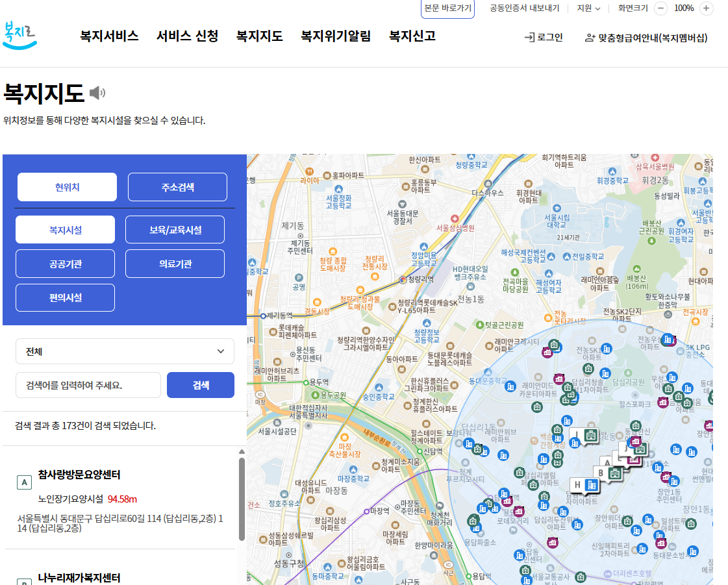Toggle the 복지시설 category filter
This screenshot has width=728, height=585.
65,229
